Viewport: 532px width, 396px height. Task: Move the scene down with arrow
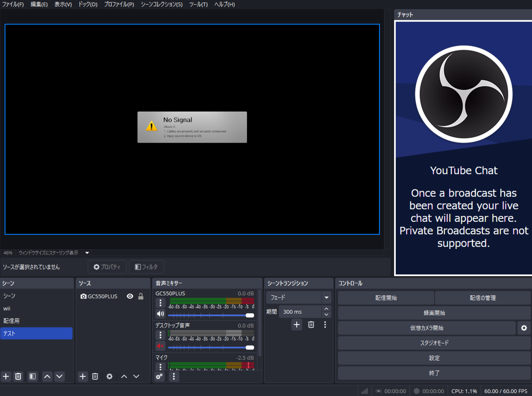[x=59, y=376]
